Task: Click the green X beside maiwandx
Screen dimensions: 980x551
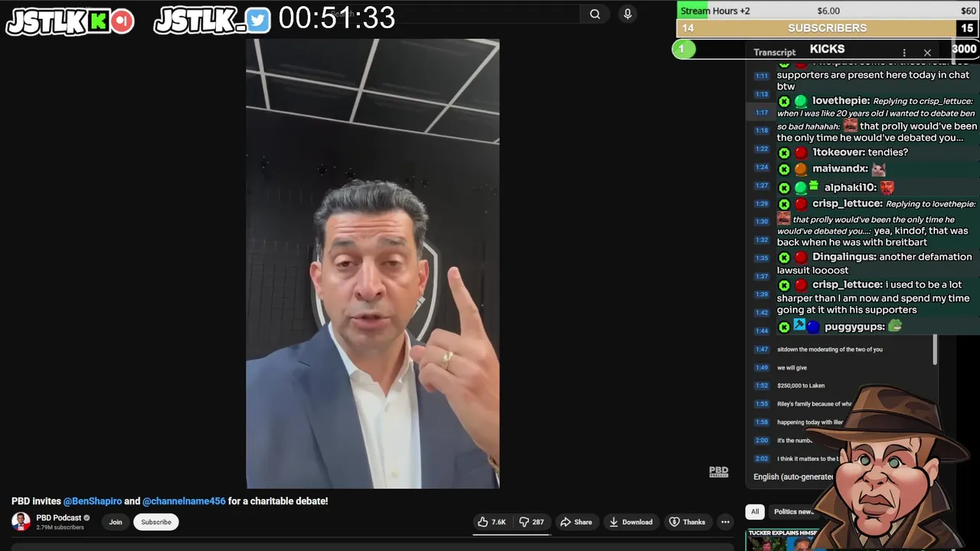Action: coord(784,169)
